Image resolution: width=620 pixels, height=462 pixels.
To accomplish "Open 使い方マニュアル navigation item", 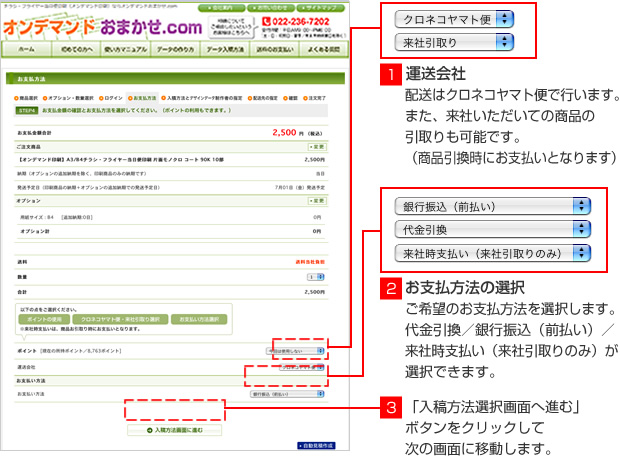I will (126, 49).
